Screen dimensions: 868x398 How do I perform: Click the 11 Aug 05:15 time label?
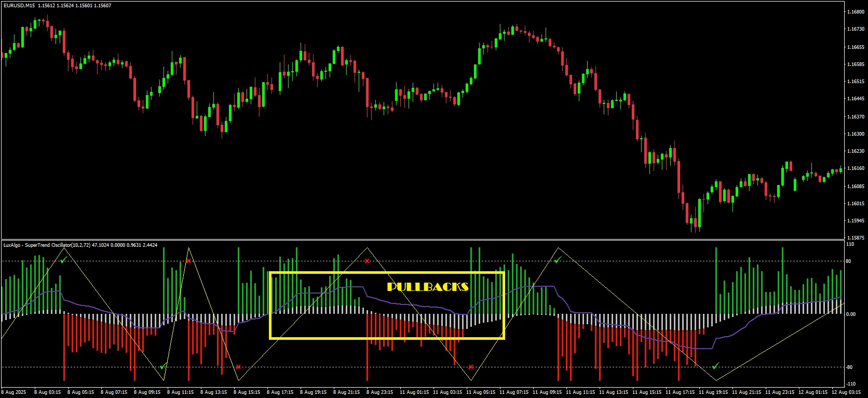point(481,392)
